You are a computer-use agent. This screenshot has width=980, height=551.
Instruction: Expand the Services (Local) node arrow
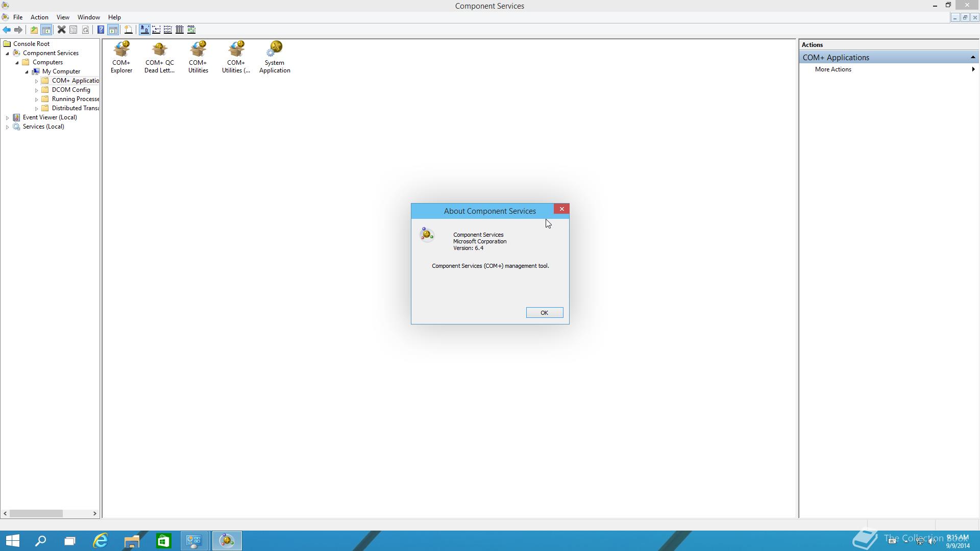point(7,127)
